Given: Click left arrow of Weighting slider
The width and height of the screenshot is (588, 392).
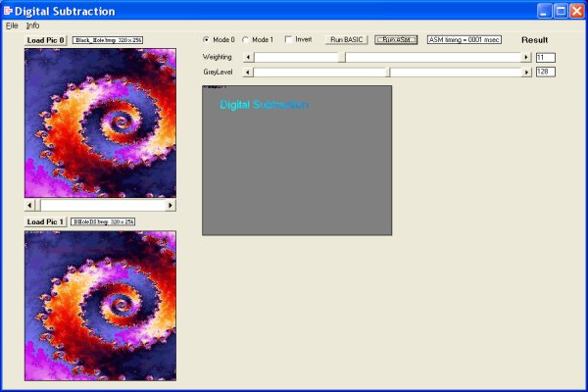Looking at the screenshot, I should pos(248,58).
